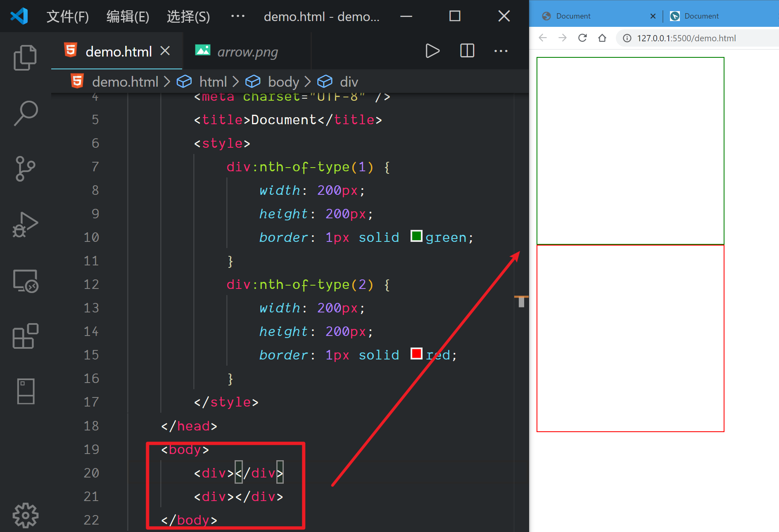Open the Remote Explorer view
Viewport: 779px width, 532px height.
tap(25, 281)
